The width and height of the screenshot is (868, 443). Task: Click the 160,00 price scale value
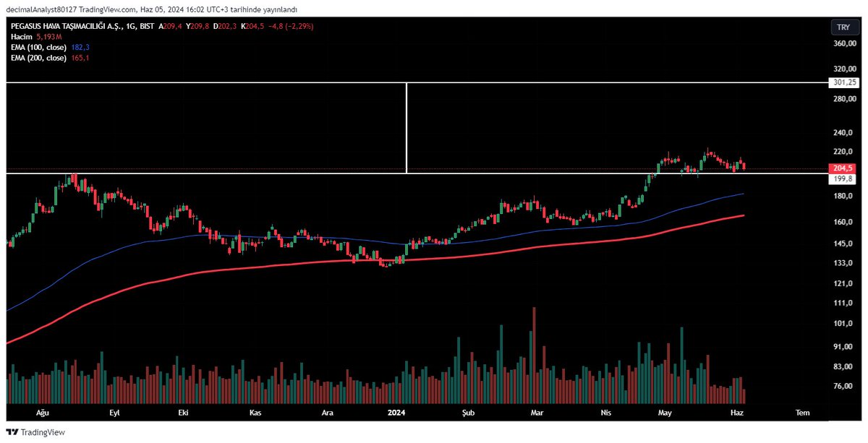point(844,222)
